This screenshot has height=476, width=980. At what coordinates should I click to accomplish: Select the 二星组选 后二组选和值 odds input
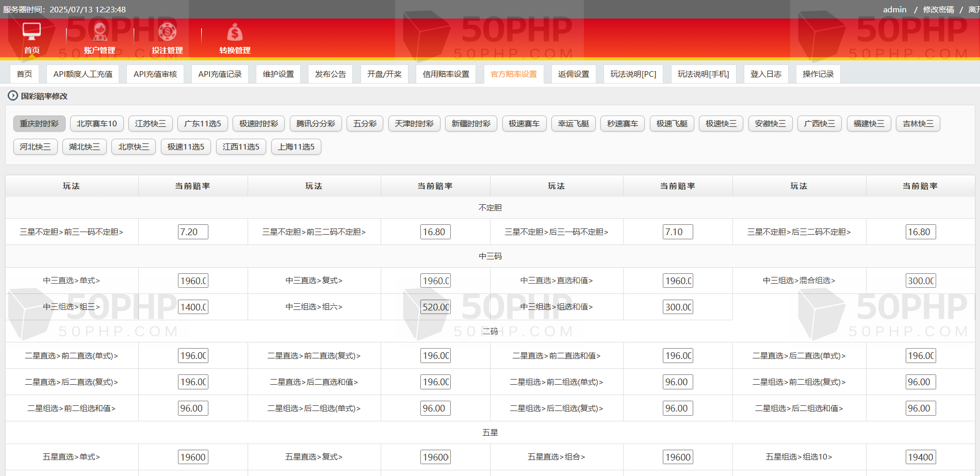pos(920,408)
